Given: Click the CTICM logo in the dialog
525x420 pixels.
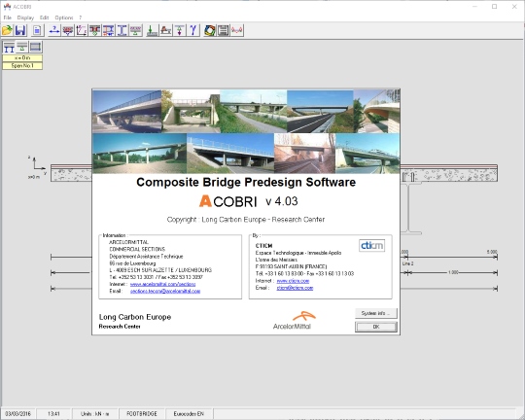Looking at the screenshot, I should click(x=371, y=246).
